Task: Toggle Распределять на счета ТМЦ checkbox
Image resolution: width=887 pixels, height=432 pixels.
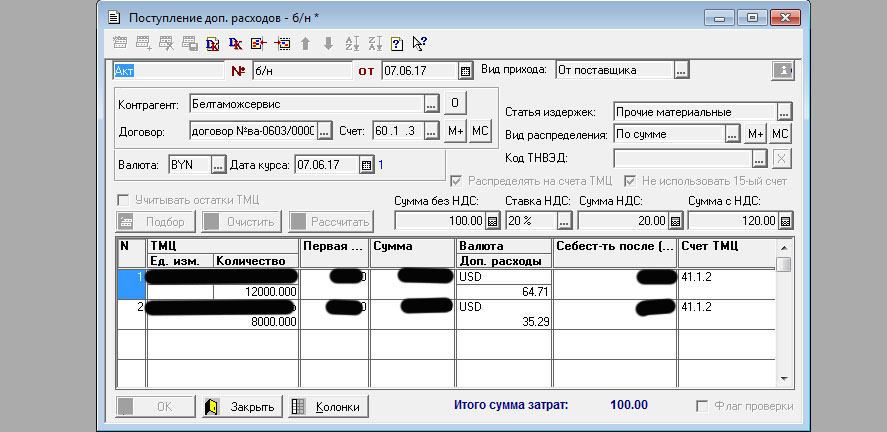Action: click(458, 181)
